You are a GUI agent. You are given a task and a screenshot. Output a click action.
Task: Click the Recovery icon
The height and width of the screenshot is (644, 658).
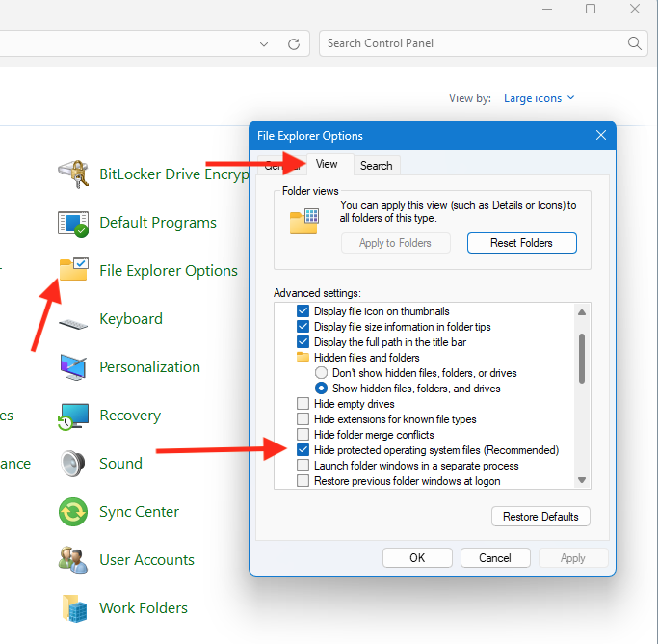click(x=74, y=416)
